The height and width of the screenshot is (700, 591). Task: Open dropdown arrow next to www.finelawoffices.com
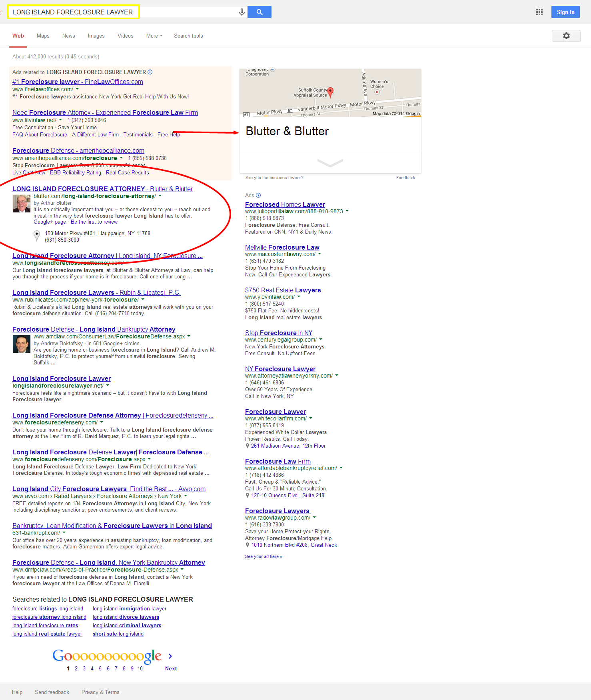(77, 89)
